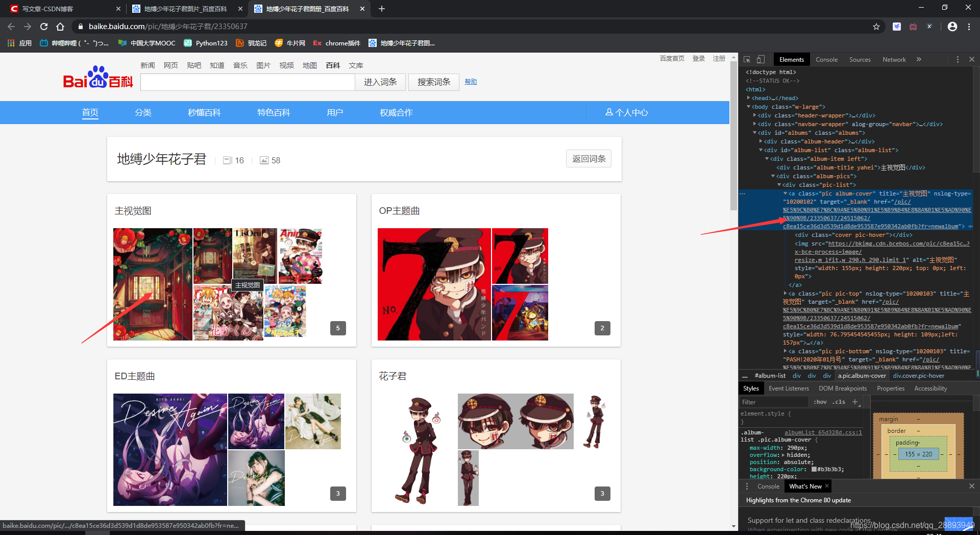Screen dimensions: 980x535
Task: Collapse the pic-list div node
Action: pyautogui.click(x=779, y=185)
